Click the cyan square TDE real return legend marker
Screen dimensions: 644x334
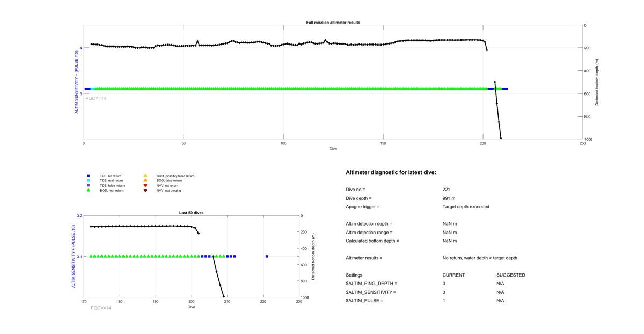(x=88, y=180)
